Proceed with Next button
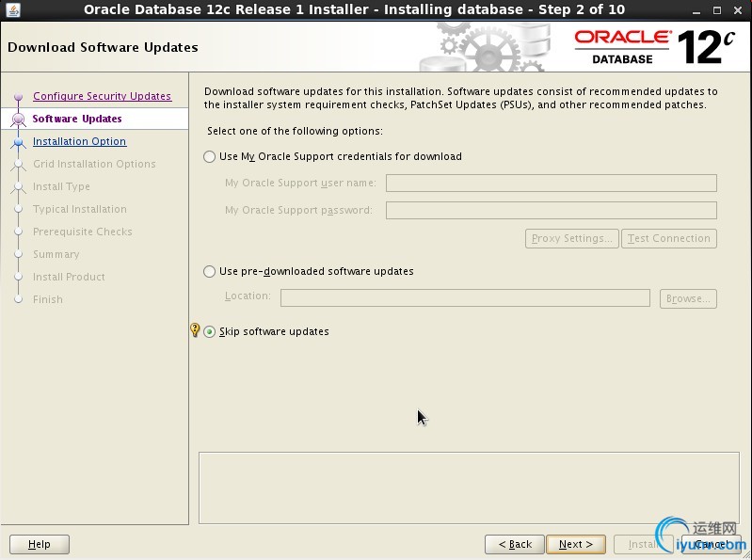752x560 pixels. point(576,544)
